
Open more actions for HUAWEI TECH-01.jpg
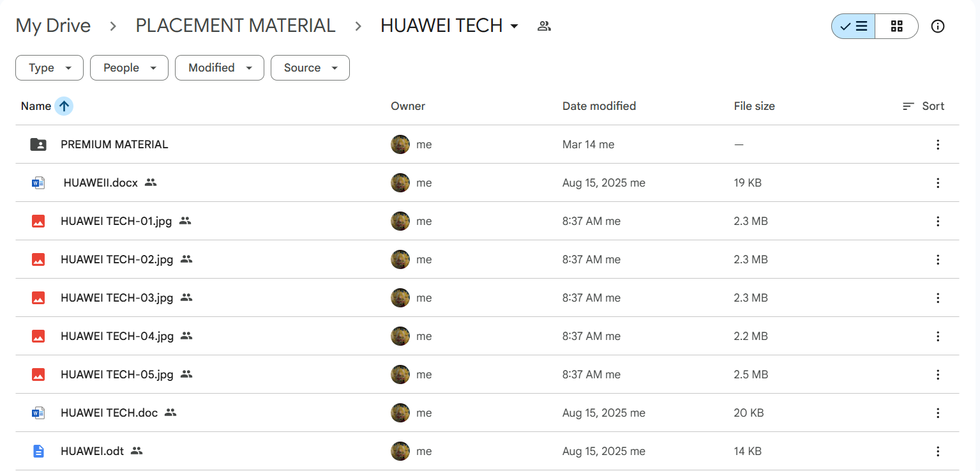(938, 221)
